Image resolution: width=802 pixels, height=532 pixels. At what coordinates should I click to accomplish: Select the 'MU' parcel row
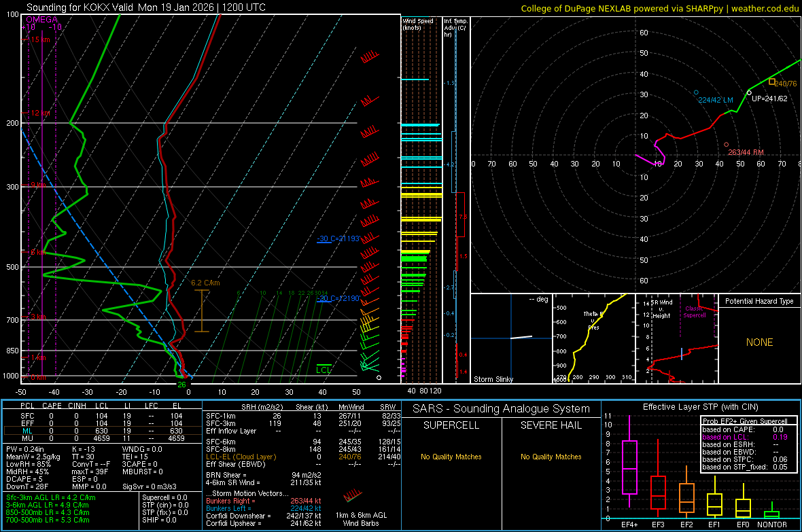click(102, 438)
